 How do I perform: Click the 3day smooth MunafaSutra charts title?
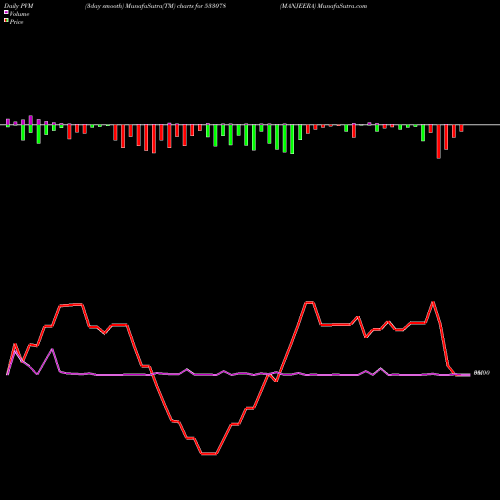[x=155, y=6]
